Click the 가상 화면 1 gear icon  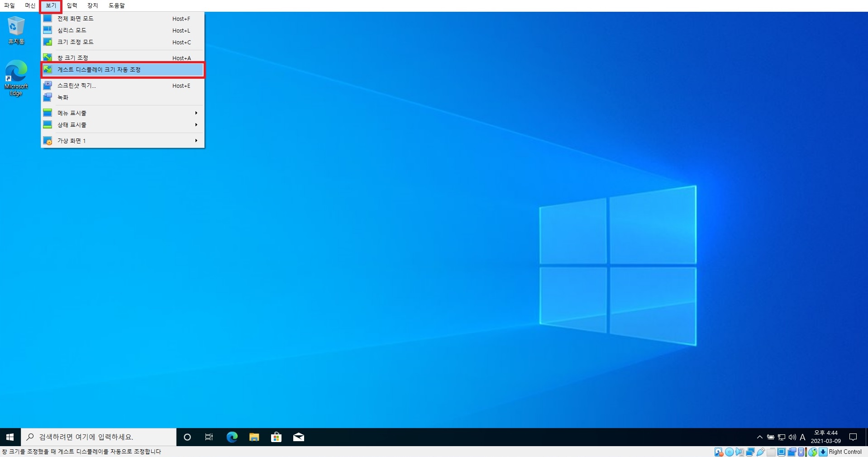pos(48,141)
